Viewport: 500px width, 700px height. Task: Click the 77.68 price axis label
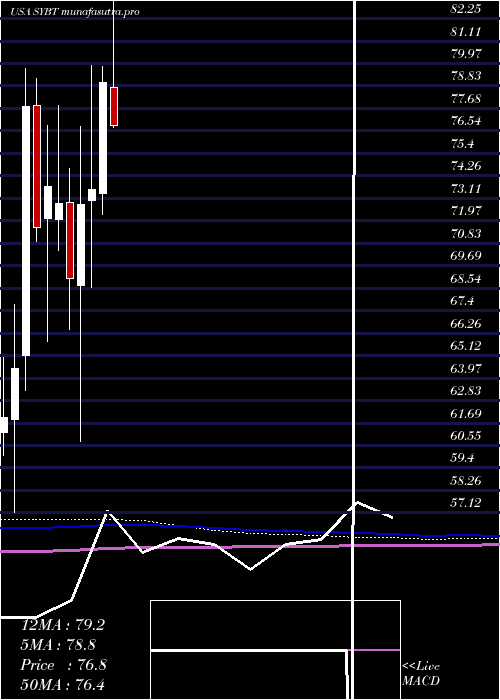466,99
